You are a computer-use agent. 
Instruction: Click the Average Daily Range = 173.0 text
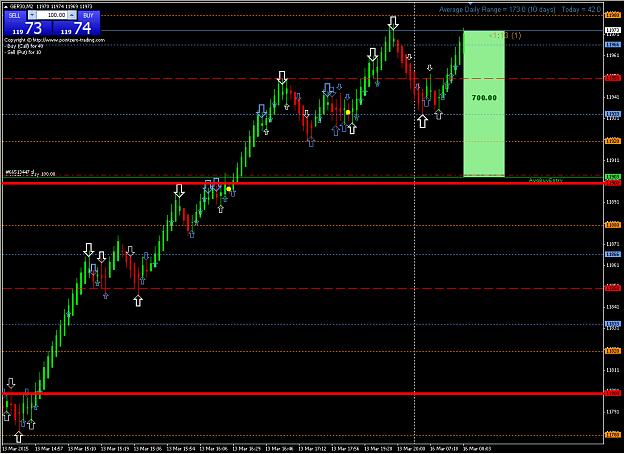[x=497, y=9]
